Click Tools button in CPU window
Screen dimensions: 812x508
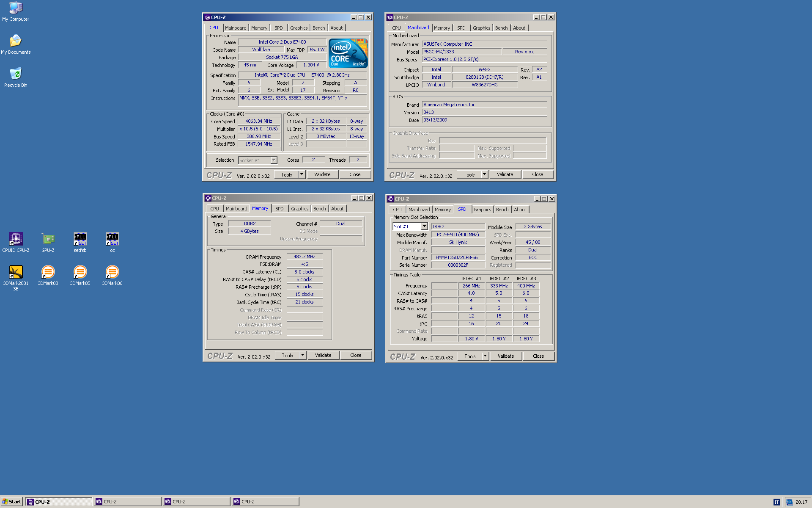286,174
